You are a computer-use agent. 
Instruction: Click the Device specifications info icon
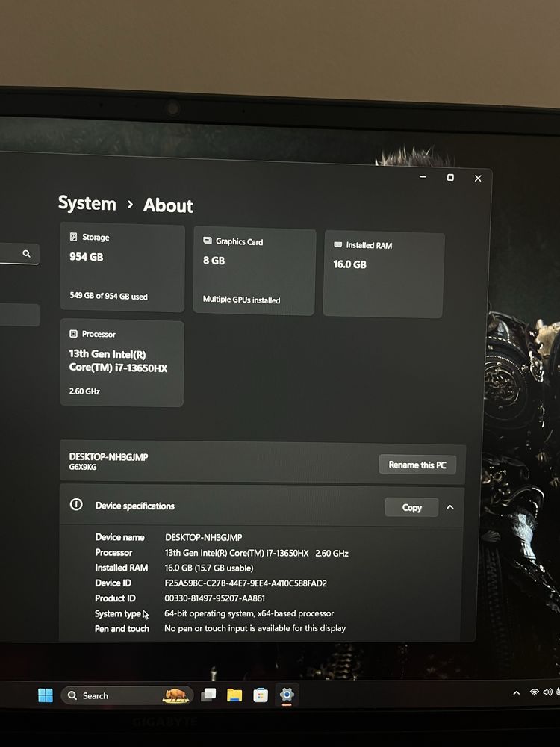tap(76, 504)
